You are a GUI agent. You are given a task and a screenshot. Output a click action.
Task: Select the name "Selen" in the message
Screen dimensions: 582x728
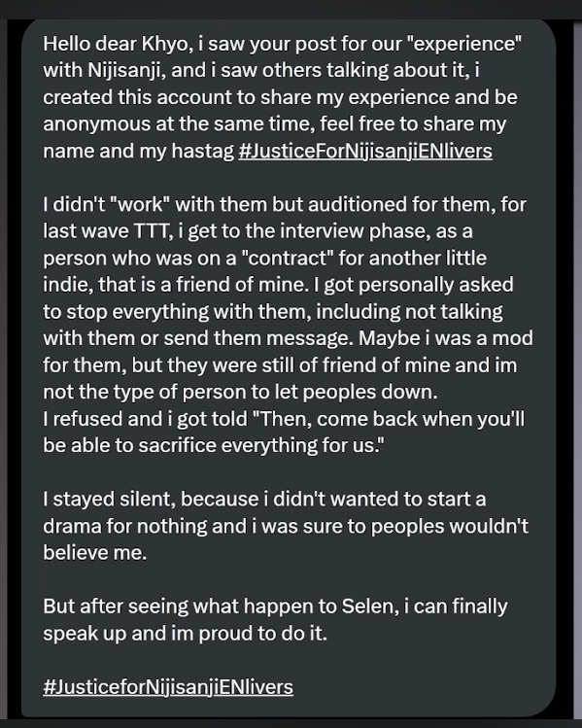(370, 607)
